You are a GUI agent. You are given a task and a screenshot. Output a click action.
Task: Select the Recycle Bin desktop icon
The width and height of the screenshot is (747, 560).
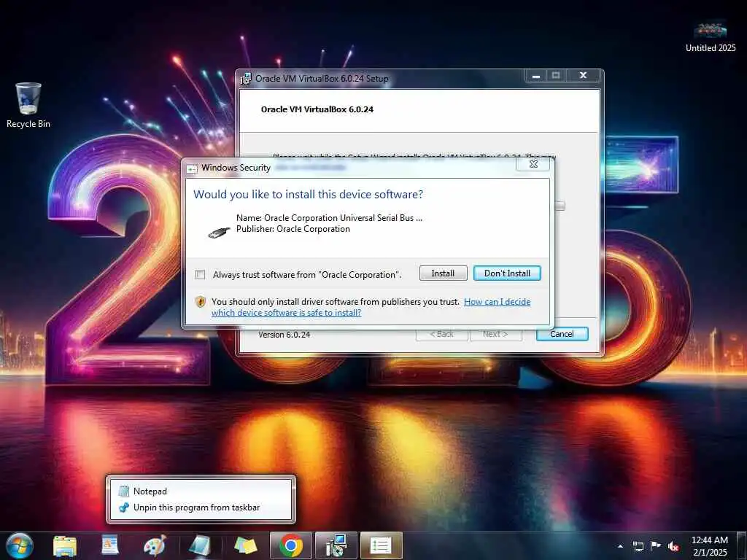pos(28,105)
